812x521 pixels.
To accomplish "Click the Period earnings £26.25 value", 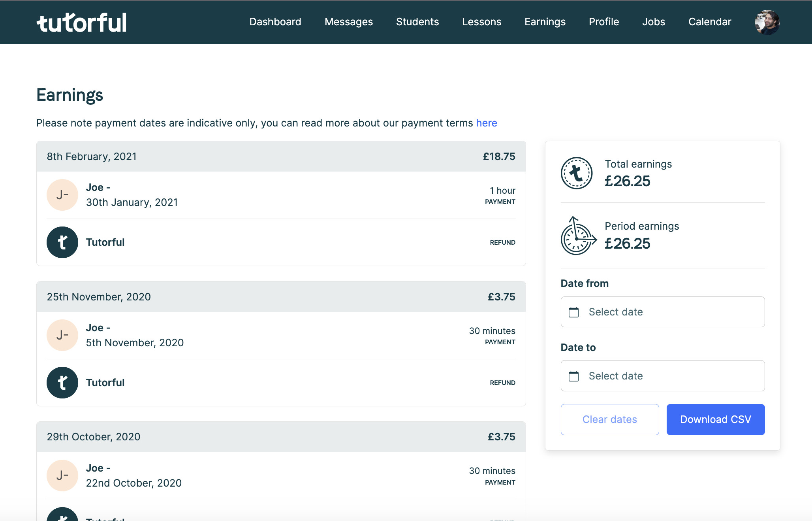I will (x=628, y=244).
